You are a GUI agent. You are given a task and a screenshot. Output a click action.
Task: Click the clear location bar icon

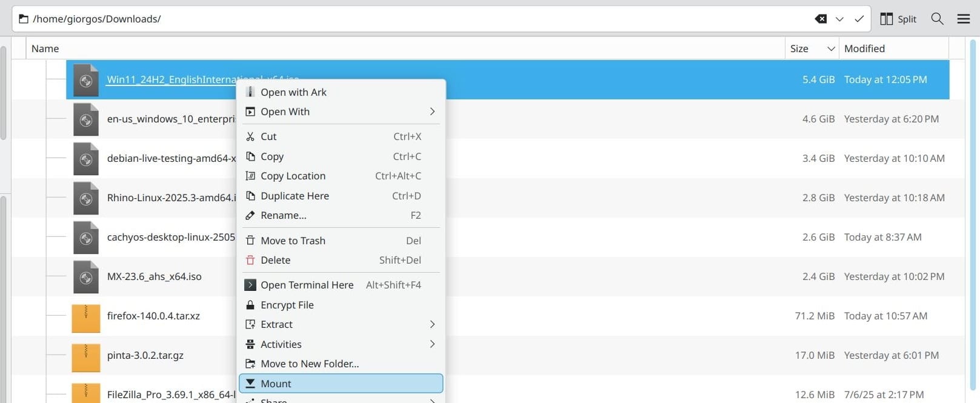click(821, 19)
